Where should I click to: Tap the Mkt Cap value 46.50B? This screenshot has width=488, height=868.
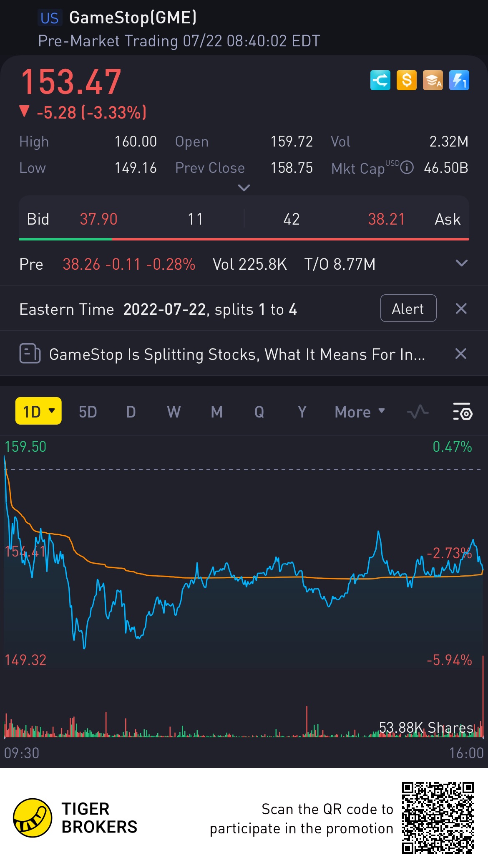(x=446, y=168)
